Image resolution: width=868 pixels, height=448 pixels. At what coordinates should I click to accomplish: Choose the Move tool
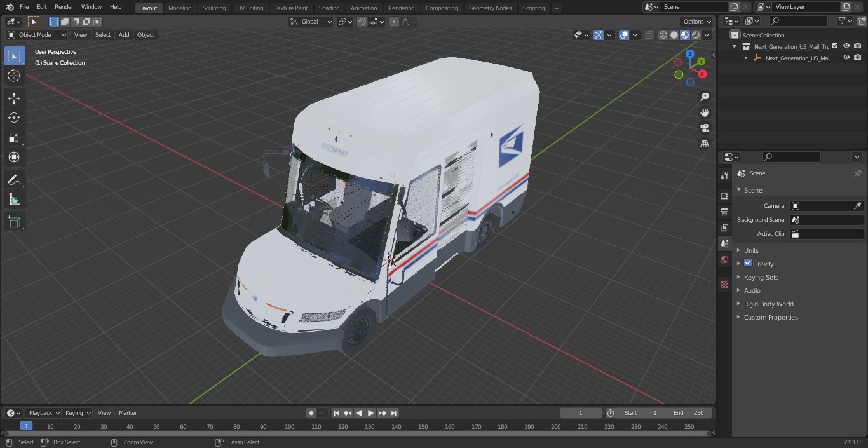tap(14, 98)
